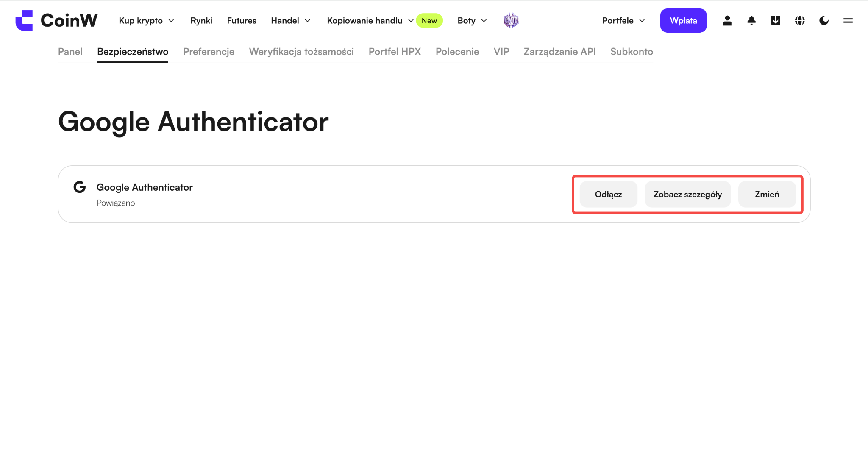
Task: Open the notifications bell icon
Action: (751, 20)
